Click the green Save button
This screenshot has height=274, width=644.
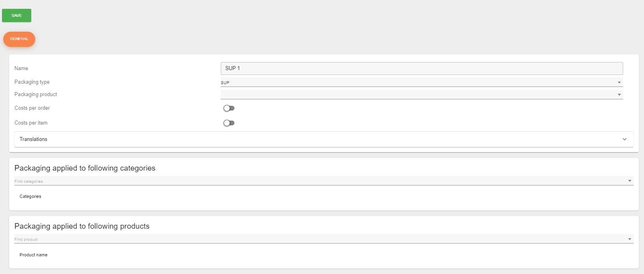(16, 16)
